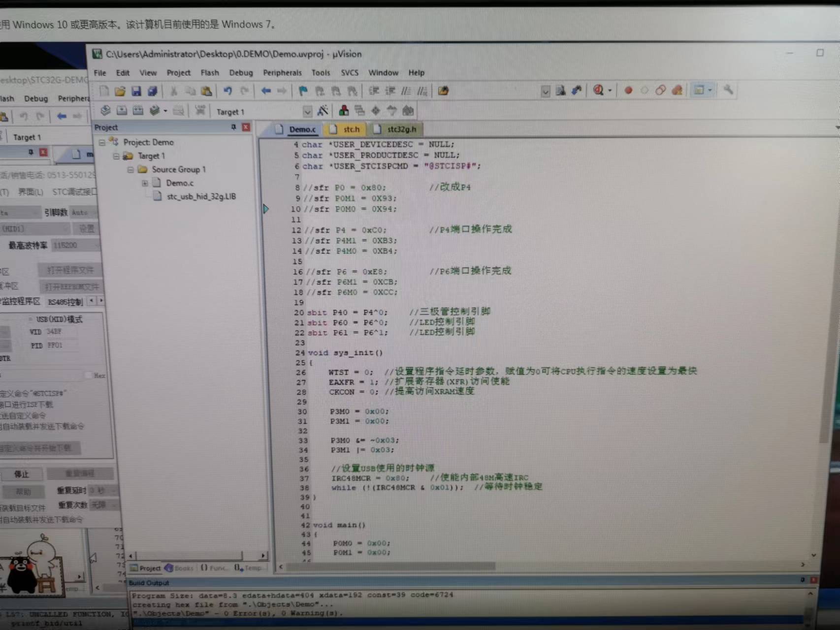Open window layout dropdown arrow

(x=710, y=90)
